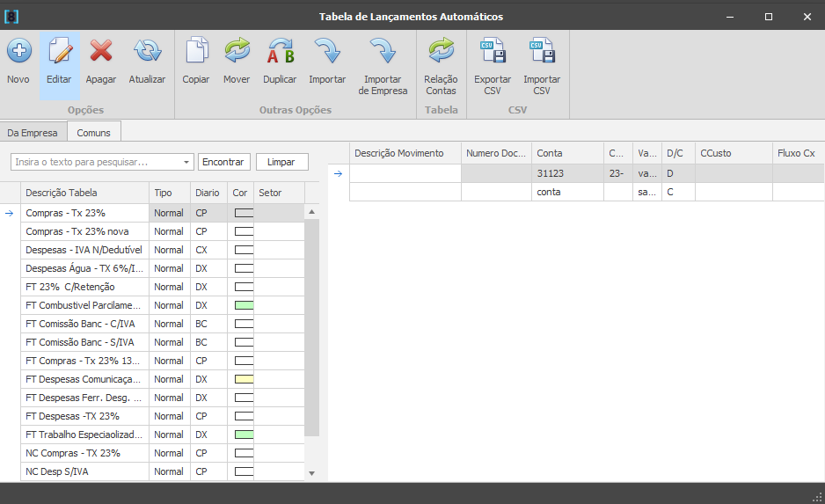Select the row Despesas Água - TX 6%/I...
Screen dimensions: 825x504
(x=163, y=268)
